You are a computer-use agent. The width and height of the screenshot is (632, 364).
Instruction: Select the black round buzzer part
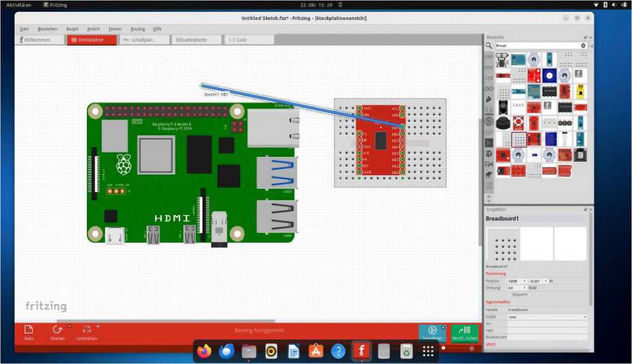coord(502,123)
